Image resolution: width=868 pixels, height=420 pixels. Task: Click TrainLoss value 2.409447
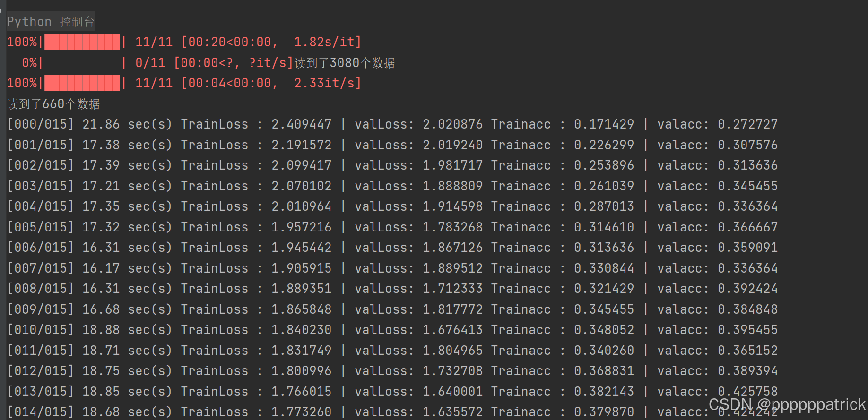[x=302, y=124]
